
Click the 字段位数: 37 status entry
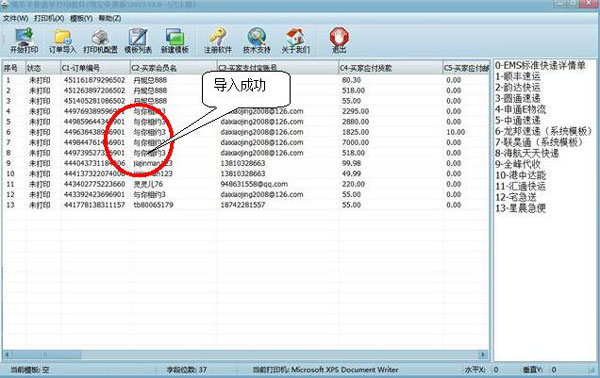coord(187,370)
